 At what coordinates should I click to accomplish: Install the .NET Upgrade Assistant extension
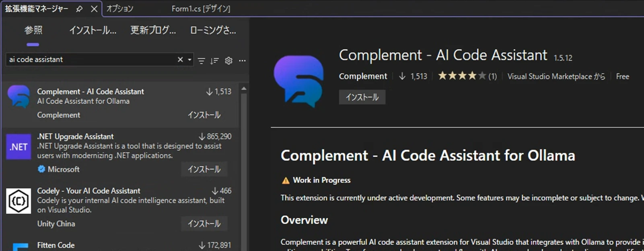coord(204,169)
